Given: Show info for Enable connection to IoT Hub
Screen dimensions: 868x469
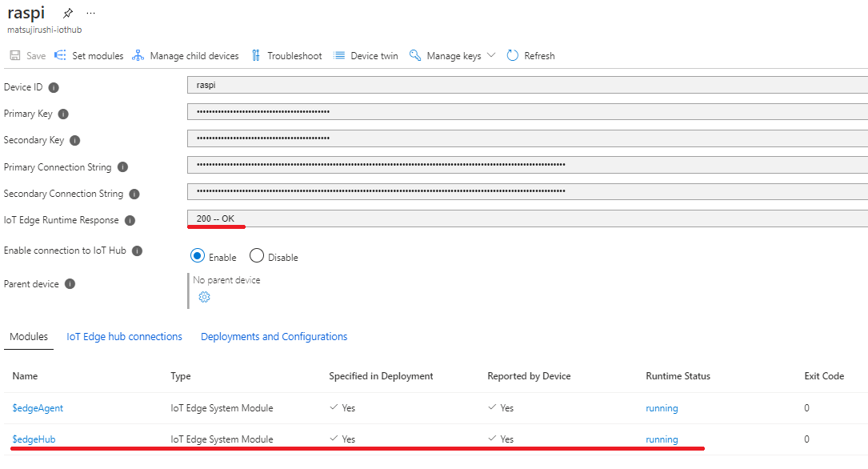Looking at the screenshot, I should pos(138,251).
